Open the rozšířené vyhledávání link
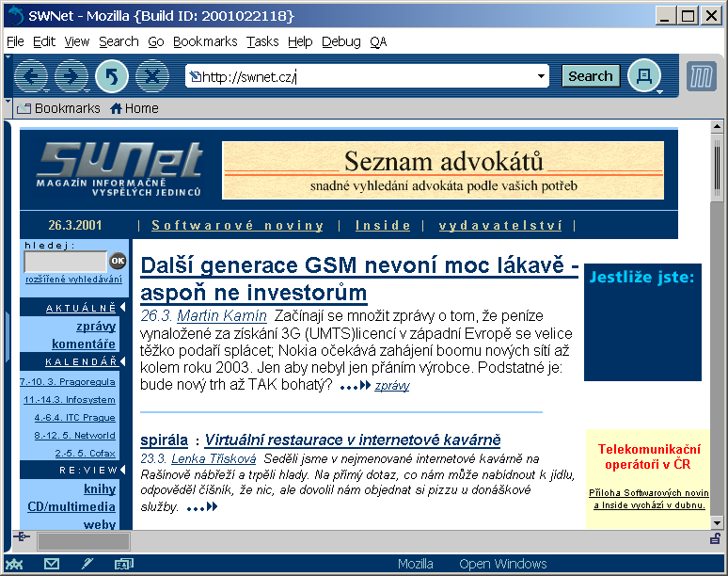 click(73, 280)
